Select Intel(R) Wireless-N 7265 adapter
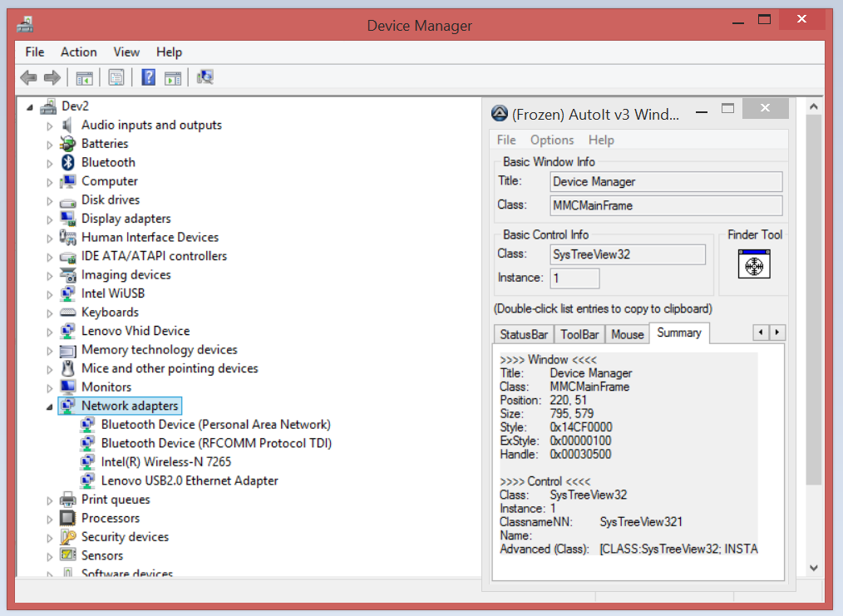Screen dimensions: 843x616 [x=166, y=461]
